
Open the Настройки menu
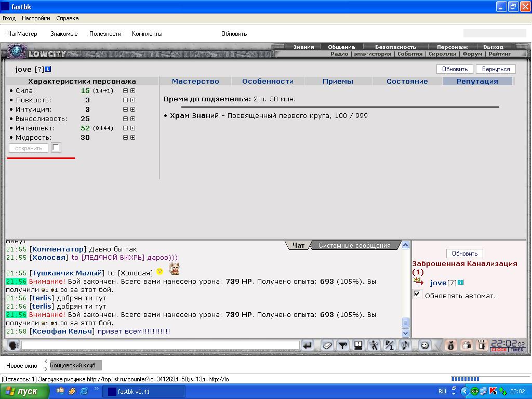[36, 18]
